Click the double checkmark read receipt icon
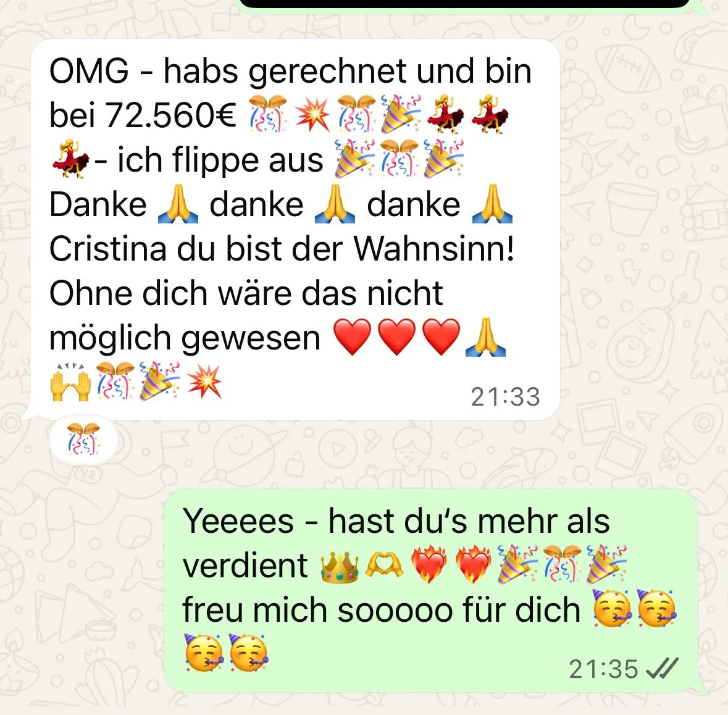 coord(663,669)
